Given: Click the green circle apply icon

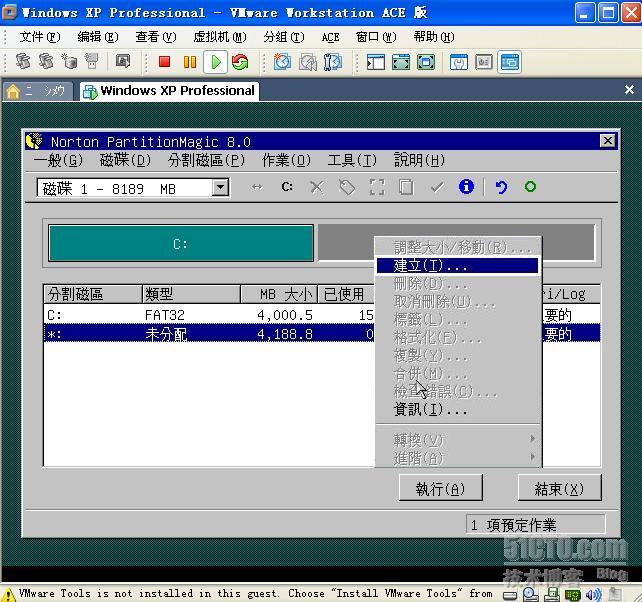Looking at the screenshot, I should pyautogui.click(x=530, y=187).
